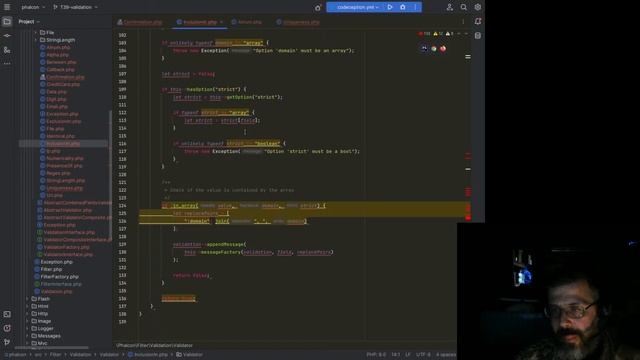This screenshot has height=360, width=640.
Task: Open the Project tool window icon
Action: pyautogui.click(x=7, y=22)
